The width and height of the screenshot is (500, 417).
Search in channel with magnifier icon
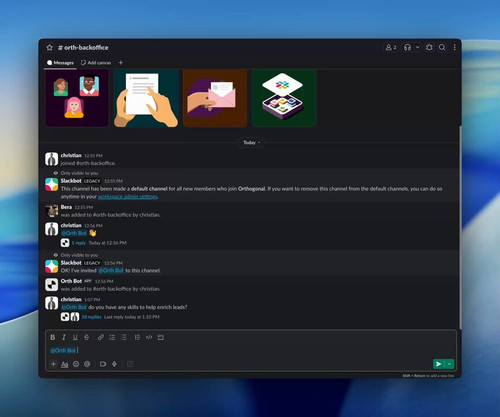pyautogui.click(x=442, y=47)
